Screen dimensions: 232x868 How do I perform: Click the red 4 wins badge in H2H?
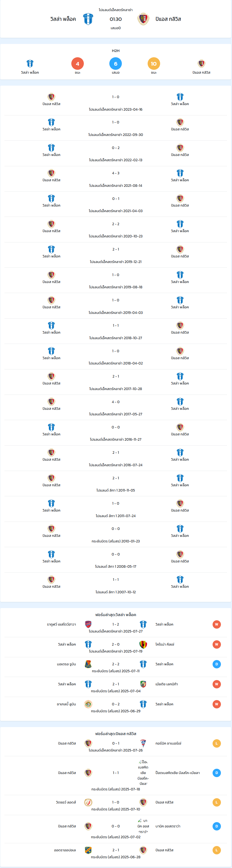[78, 63]
